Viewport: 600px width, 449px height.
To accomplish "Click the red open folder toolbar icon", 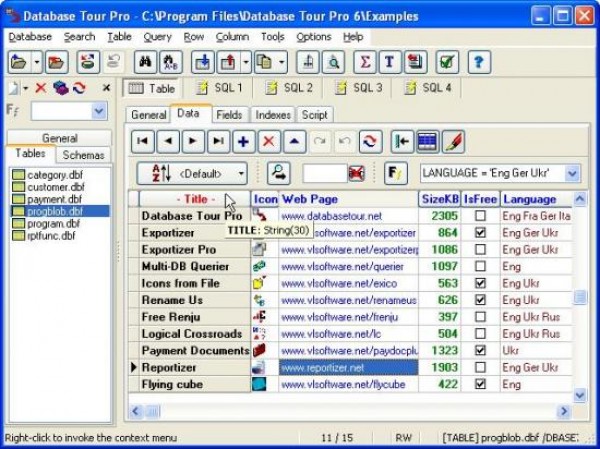I will (x=57, y=62).
